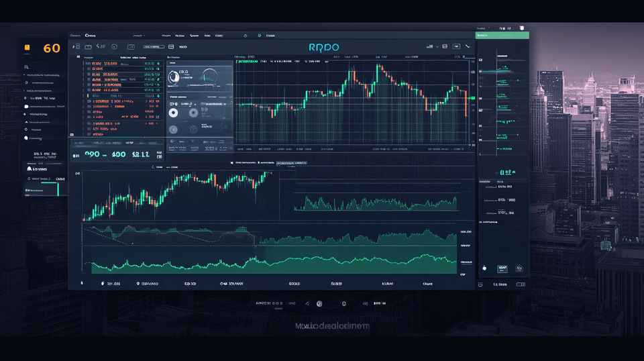Open the dropdown selector in the top menu bar
This screenshot has height=361, width=644.
pyautogui.click(x=137, y=35)
